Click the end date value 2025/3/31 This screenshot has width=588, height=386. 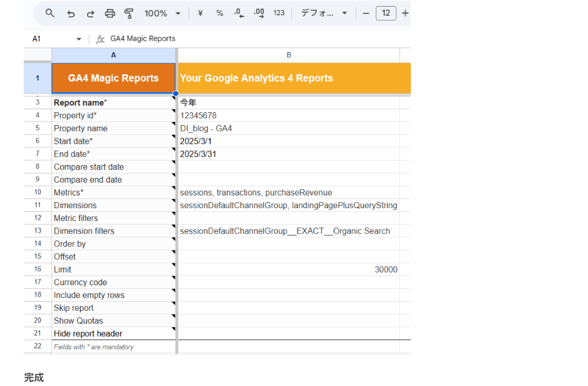pos(289,154)
